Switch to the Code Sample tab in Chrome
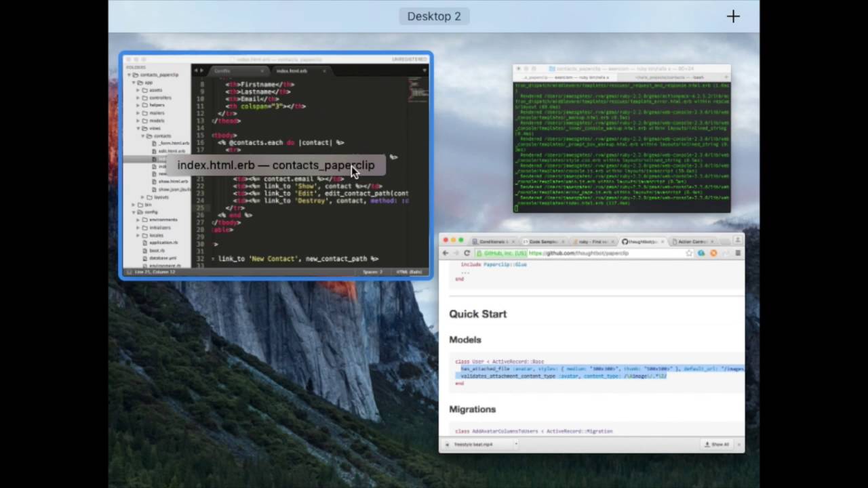The image size is (868, 488). pos(544,241)
